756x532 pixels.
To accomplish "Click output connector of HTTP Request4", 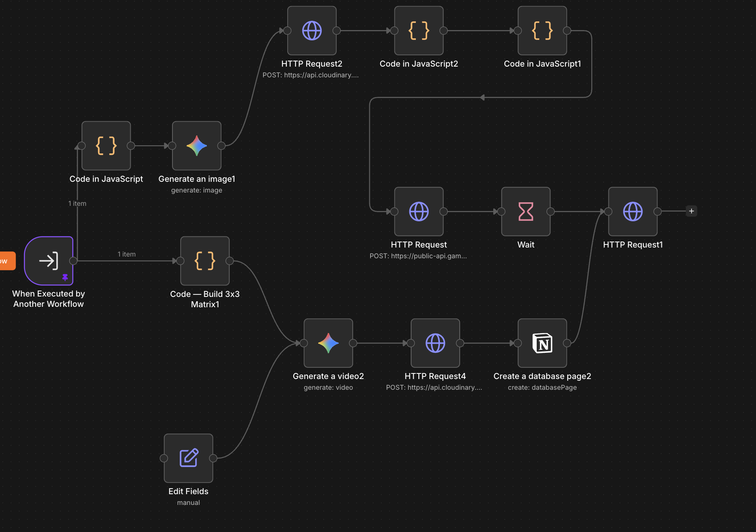I will point(460,343).
